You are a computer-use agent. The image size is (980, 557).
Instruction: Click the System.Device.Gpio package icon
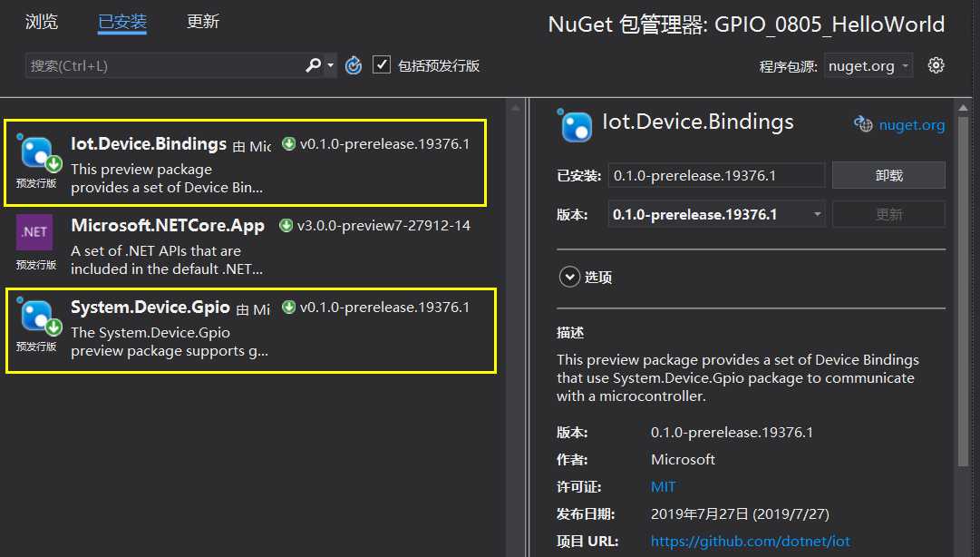click(39, 317)
